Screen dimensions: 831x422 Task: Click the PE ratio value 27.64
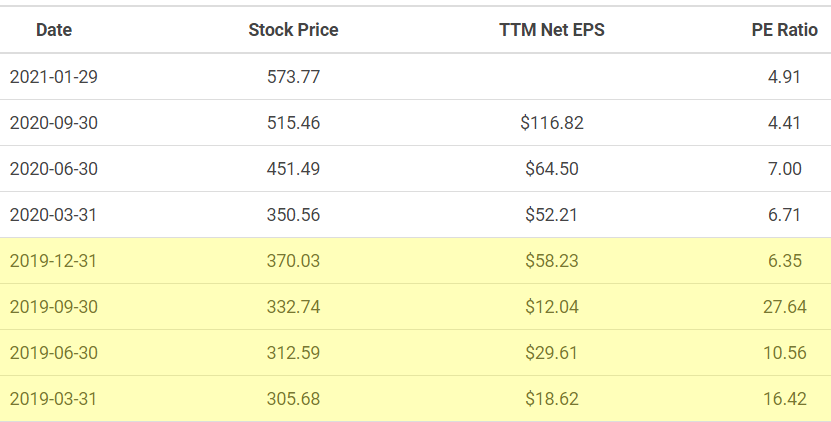(784, 307)
